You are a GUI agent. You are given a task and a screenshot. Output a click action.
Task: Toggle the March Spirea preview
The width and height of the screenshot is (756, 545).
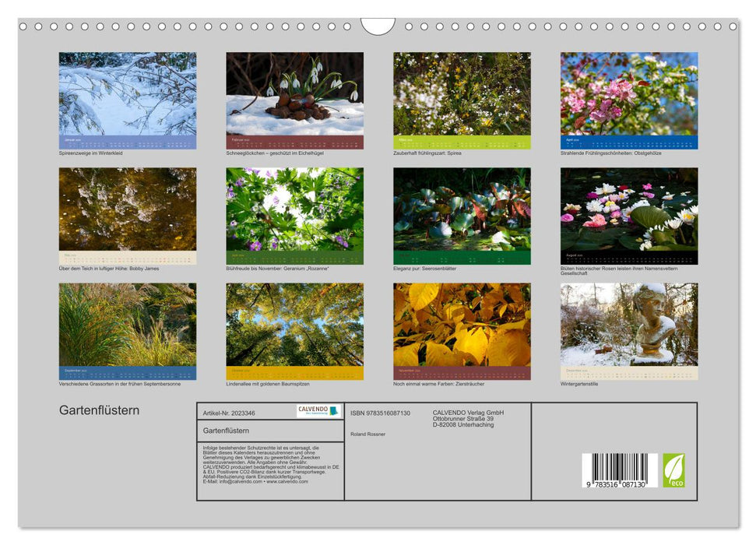coord(462,93)
